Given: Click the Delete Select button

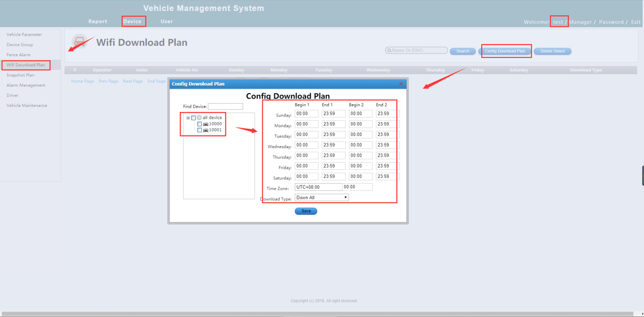Looking at the screenshot, I should (553, 51).
